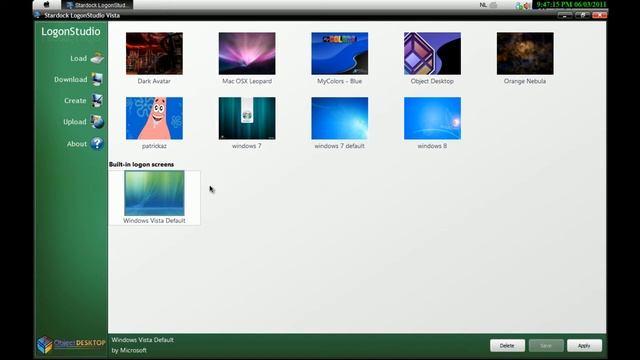Click the Create pencil icon
640x360 pixels.
click(x=97, y=100)
